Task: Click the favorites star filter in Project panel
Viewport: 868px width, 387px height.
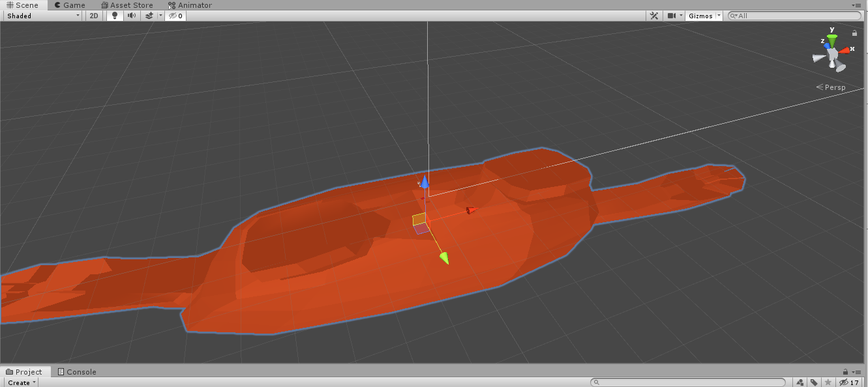Action: 828,382
